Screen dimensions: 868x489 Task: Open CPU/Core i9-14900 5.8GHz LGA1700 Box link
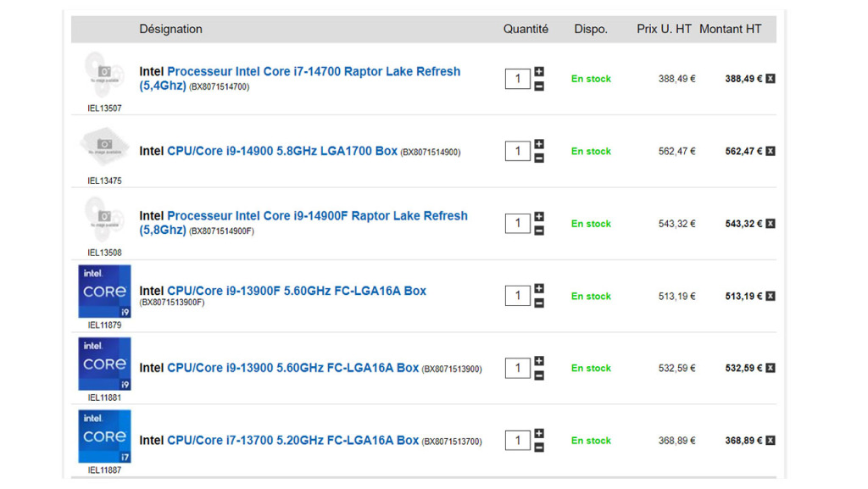[x=282, y=151]
